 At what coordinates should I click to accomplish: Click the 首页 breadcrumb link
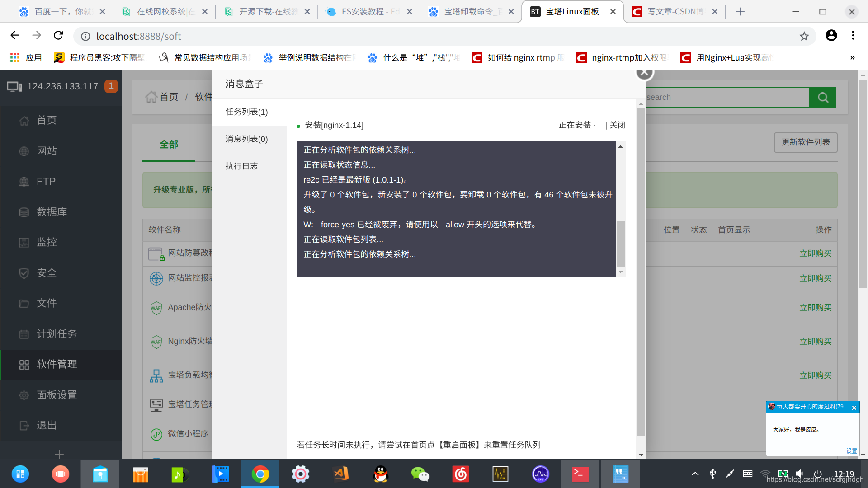coord(169,97)
